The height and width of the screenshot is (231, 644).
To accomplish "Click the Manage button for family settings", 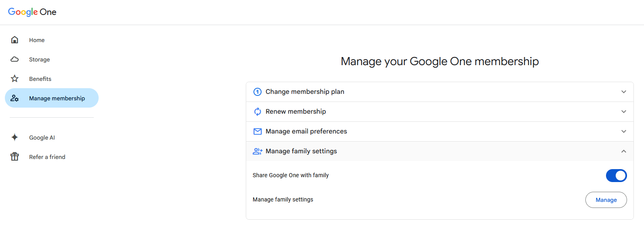I will (x=606, y=200).
